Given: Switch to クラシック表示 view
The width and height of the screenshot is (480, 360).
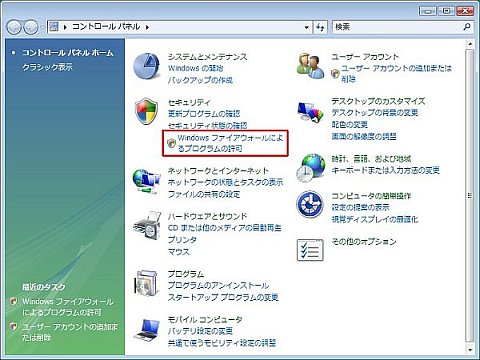Looking at the screenshot, I should point(47,67).
